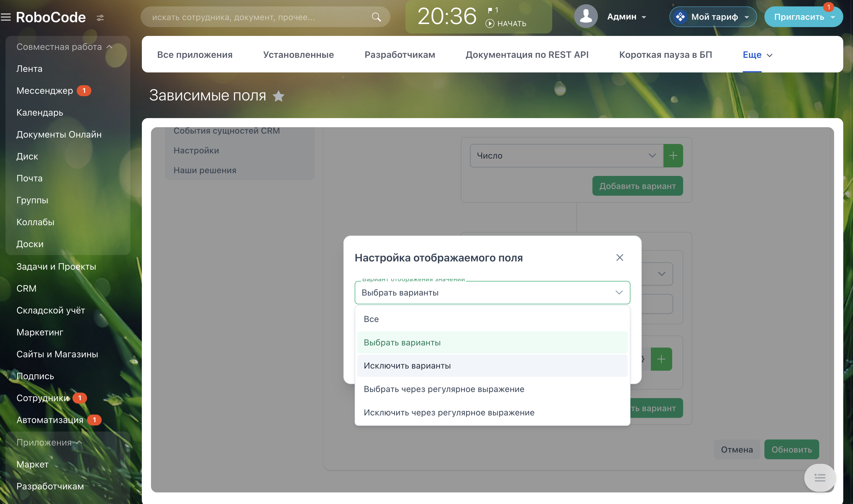This screenshot has width=853, height=504.
Task: Click the search magnifier icon
Action: tap(376, 17)
